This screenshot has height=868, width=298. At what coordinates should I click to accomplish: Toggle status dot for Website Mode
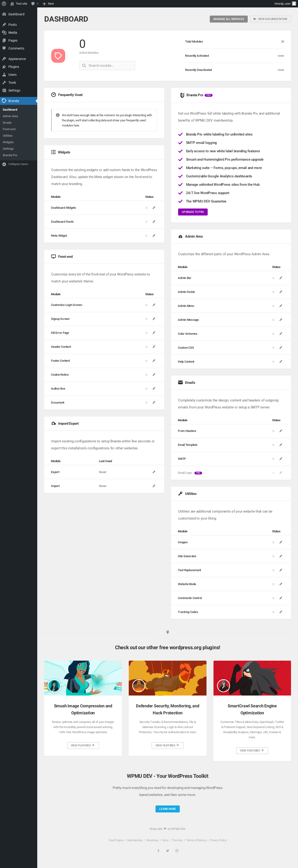[273, 584]
